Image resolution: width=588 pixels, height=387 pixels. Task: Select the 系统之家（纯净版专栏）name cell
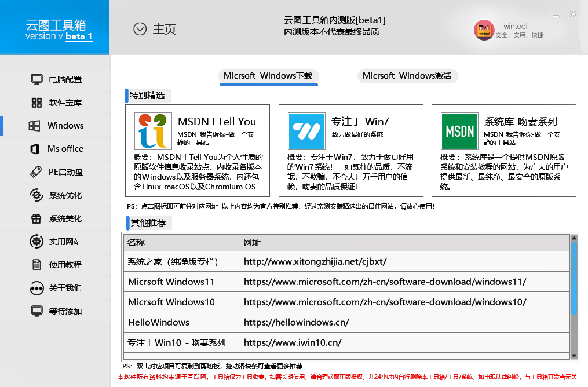[181, 261]
